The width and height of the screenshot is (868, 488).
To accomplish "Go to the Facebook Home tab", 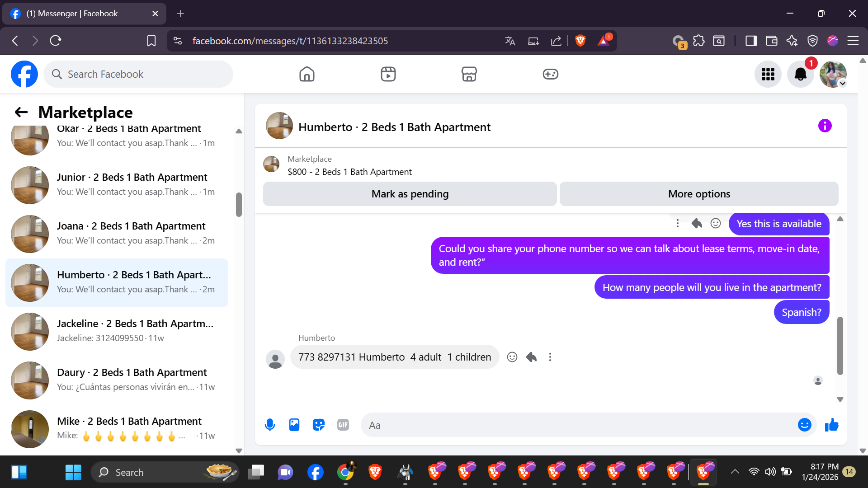I will click(307, 74).
